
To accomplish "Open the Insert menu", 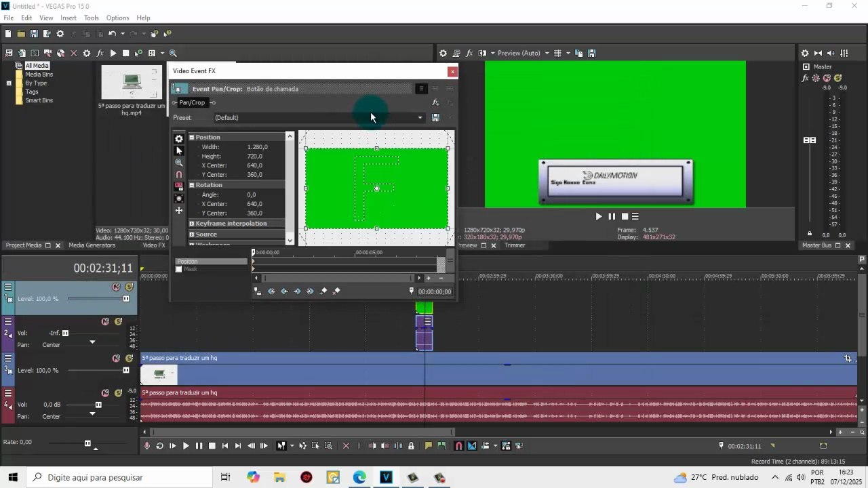I will [68, 18].
